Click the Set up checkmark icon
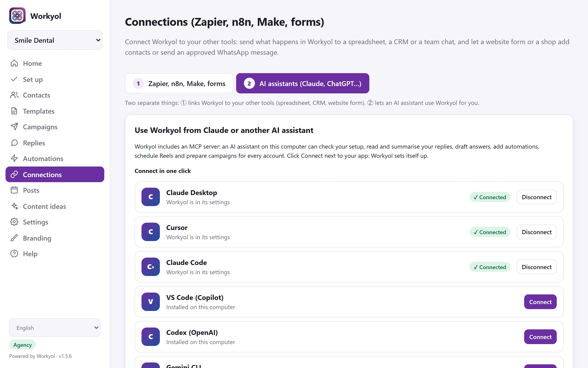This screenshot has height=368, width=588. pyautogui.click(x=14, y=79)
